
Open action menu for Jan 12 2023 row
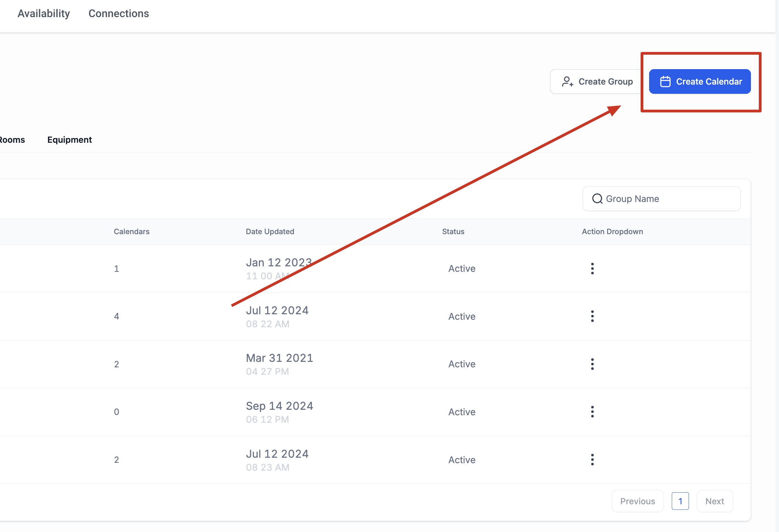pyautogui.click(x=592, y=268)
